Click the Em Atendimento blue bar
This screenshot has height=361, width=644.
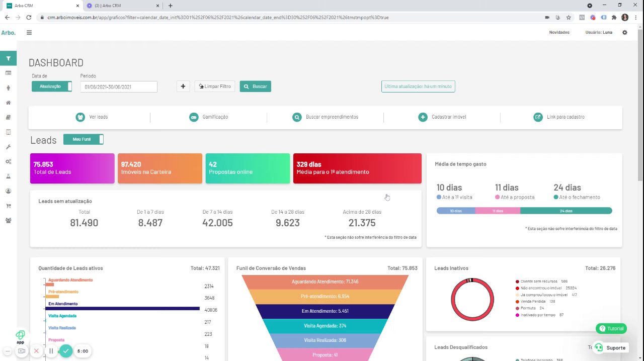[x=123, y=309]
